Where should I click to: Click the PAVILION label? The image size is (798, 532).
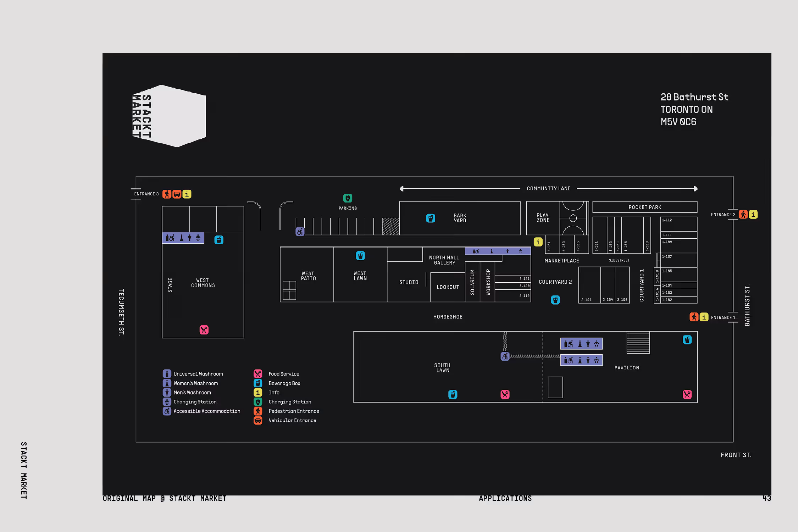point(627,368)
